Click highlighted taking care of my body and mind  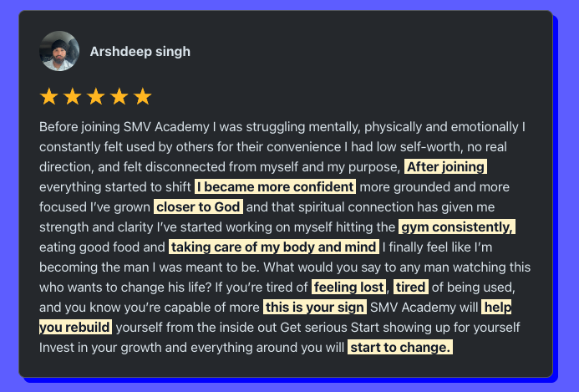click(x=273, y=247)
